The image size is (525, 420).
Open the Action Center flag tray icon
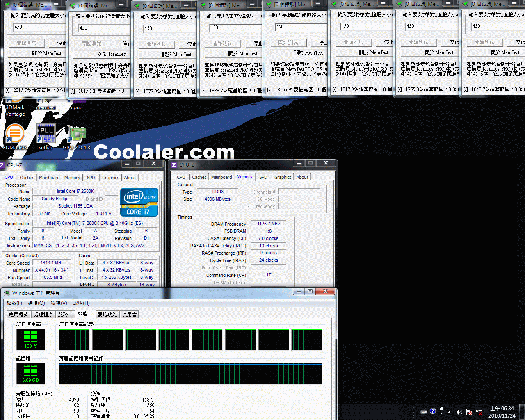(469, 412)
